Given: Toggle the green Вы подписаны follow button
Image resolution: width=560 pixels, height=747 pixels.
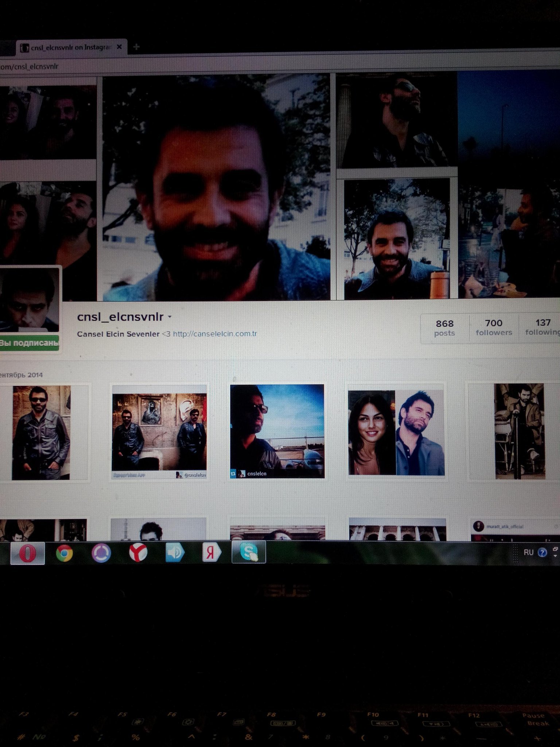Looking at the screenshot, I should pos(29,343).
